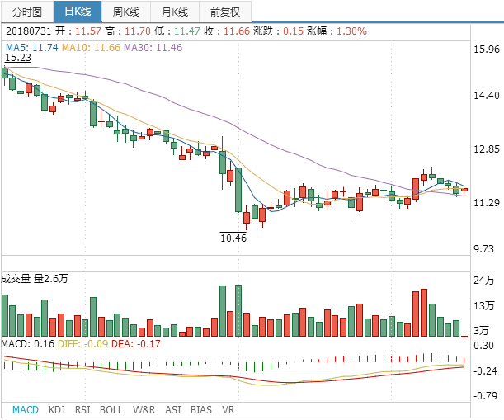Viewport: 504px width, 420px height.
Task: Select the VR indicator
Action: pos(228,410)
